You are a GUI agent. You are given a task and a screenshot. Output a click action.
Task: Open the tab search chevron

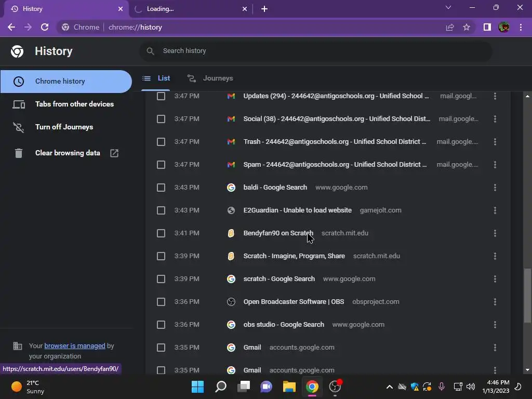tap(448, 7)
